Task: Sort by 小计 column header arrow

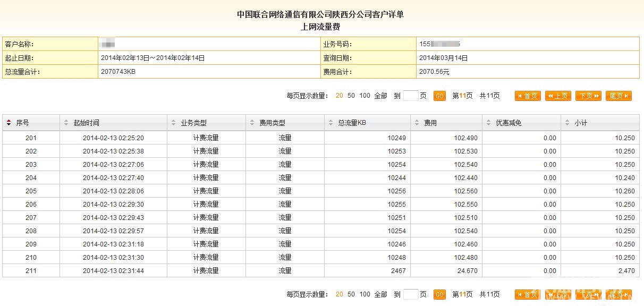Action: [x=567, y=123]
